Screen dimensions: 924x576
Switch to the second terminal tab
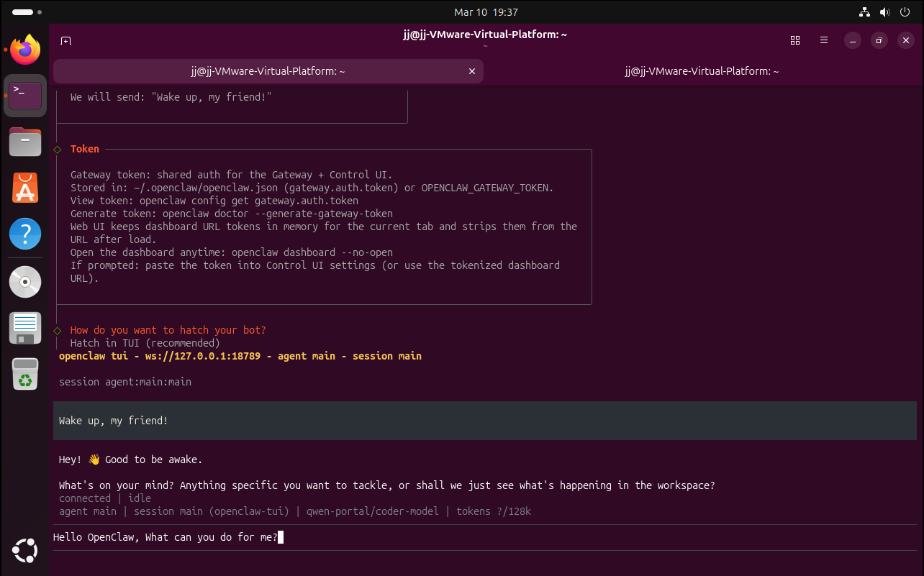coord(702,71)
